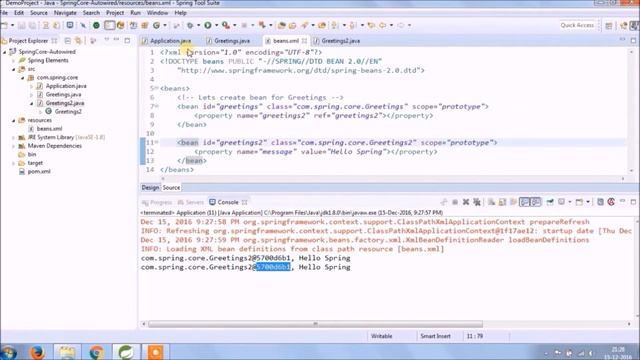Click Remove All Terminated Launches double-X icon

coord(476,202)
